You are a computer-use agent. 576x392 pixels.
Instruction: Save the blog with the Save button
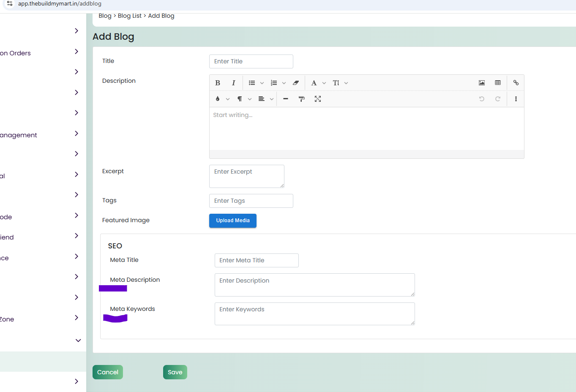(x=175, y=372)
